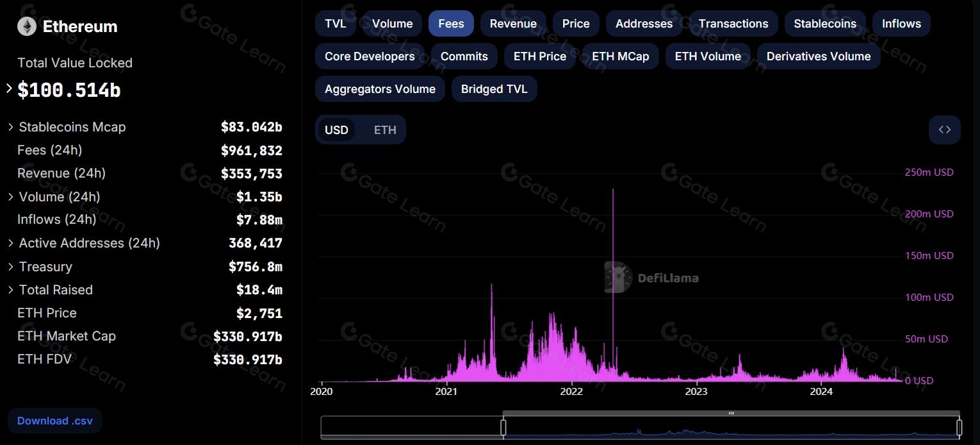The width and height of the screenshot is (980, 445).
Task: Expand the Volume (24h) row
Action: pos(11,197)
